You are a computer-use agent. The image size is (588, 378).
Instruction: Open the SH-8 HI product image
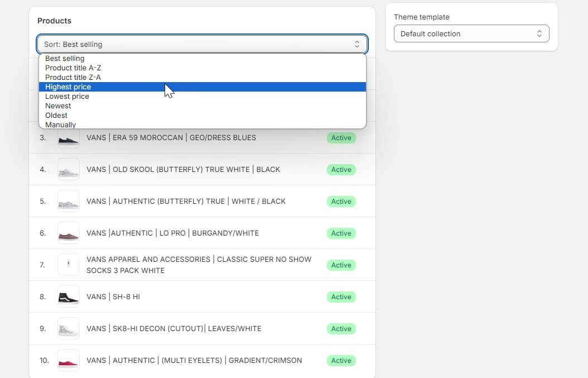[x=68, y=296]
